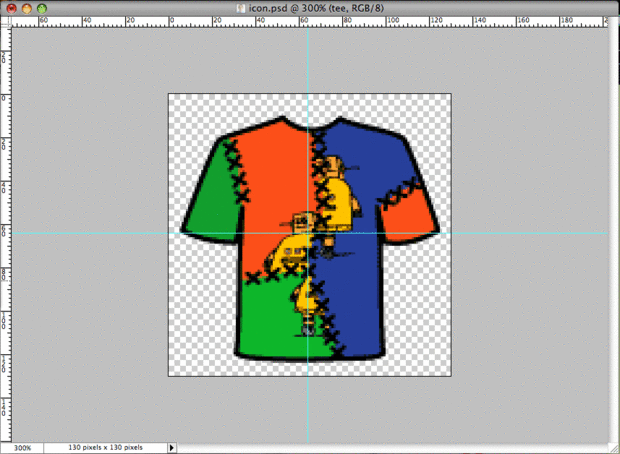620x454 pixels.
Task: Click the 300% zoom level field
Action: tap(22, 448)
